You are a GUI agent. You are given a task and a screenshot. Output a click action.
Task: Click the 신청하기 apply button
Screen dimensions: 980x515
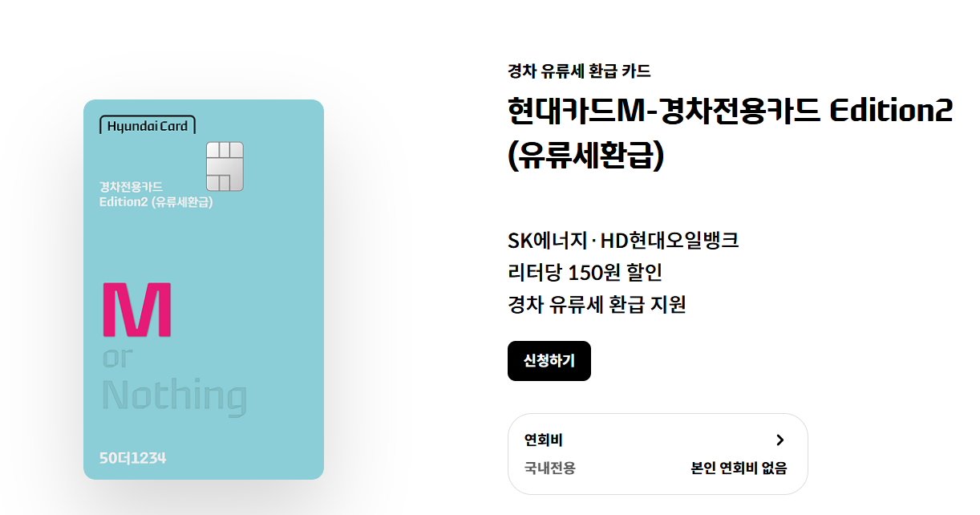pyautogui.click(x=549, y=361)
